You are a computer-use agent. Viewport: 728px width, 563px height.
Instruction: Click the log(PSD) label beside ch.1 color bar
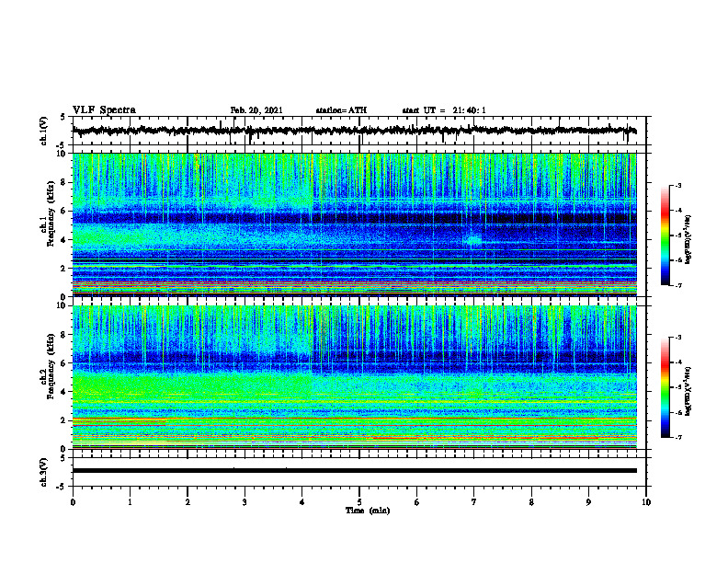click(x=688, y=239)
